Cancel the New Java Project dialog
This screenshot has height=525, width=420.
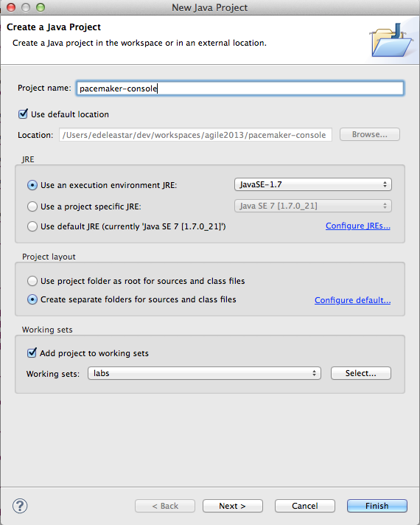pyautogui.click(x=305, y=506)
